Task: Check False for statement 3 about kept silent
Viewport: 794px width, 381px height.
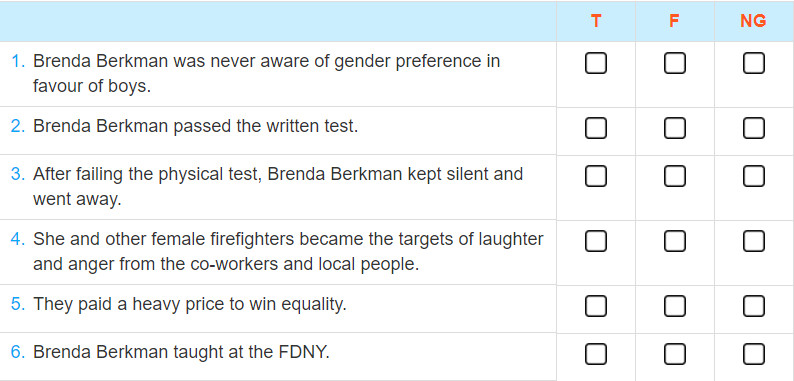Action: click(x=674, y=176)
